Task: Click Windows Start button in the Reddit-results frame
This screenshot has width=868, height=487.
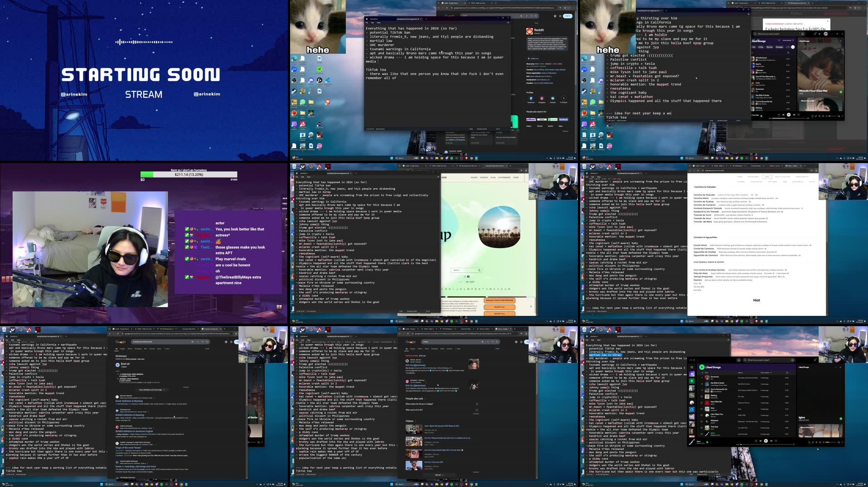Action: pos(392,158)
